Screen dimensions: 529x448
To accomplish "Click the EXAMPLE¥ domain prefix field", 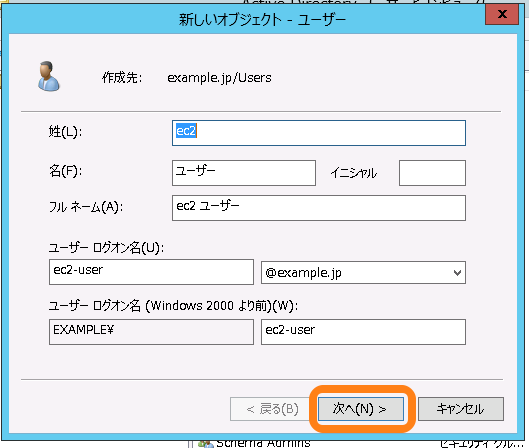I will (151, 332).
